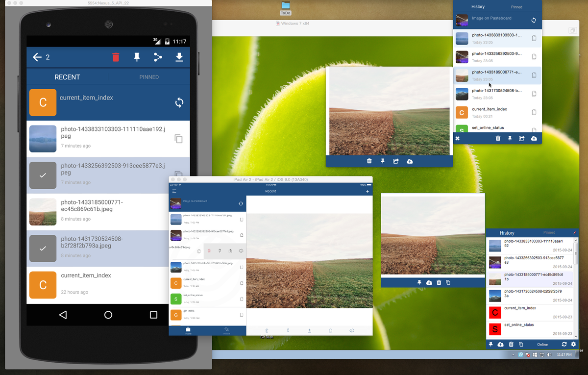Screen dimensions: 588x375
Task: Tap the plus button in iPad header
Action: 367,191
